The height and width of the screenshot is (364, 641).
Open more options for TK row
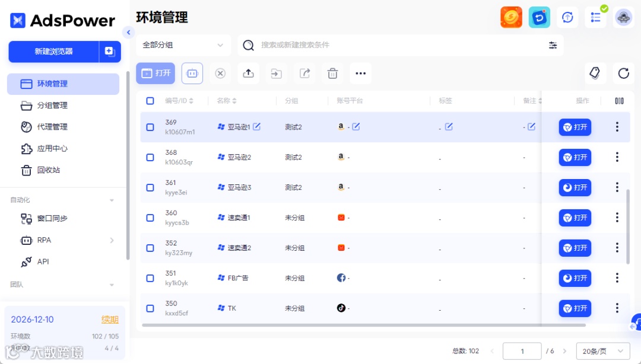click(x=617, y=308)
